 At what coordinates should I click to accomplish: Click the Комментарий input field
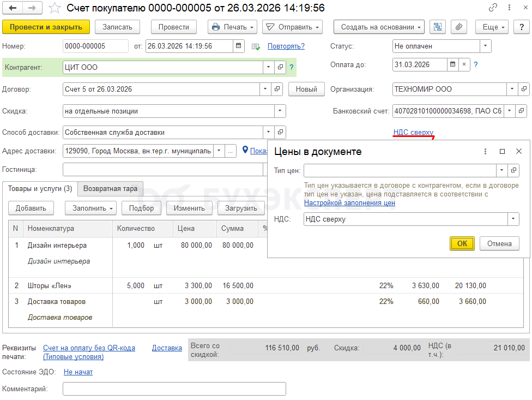174,389
